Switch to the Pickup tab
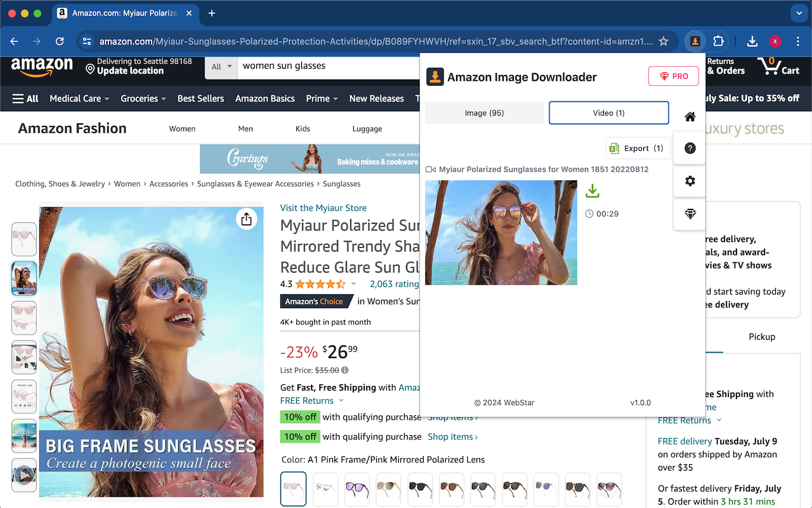Viewport: 812px width, 508px height. point(762,337)
